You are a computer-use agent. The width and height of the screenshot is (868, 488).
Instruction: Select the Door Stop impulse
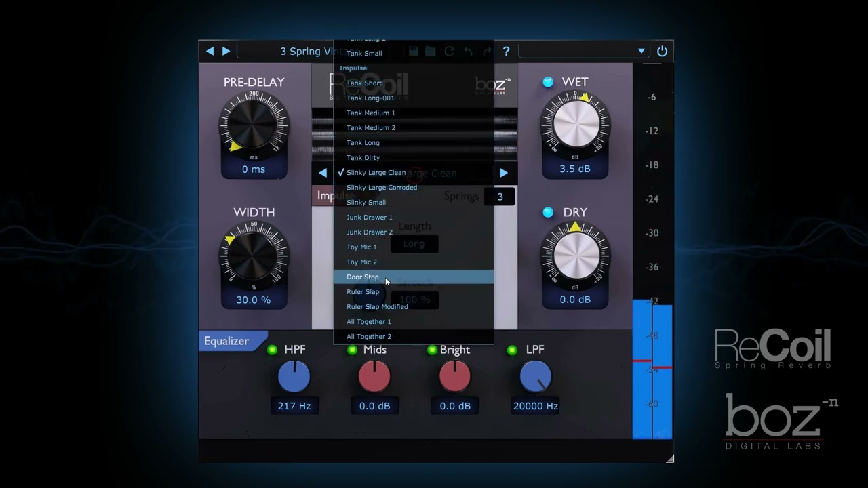click(362, 277)
